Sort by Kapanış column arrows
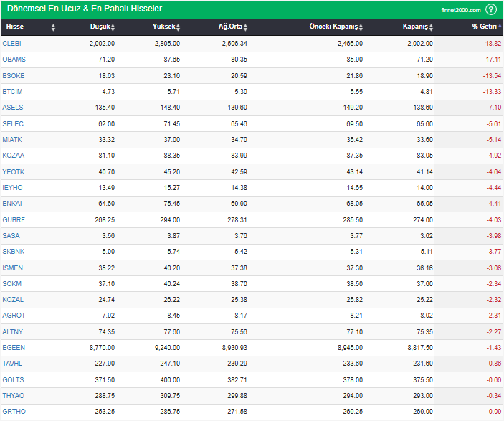The image size is (504, 421). point(431,27)
